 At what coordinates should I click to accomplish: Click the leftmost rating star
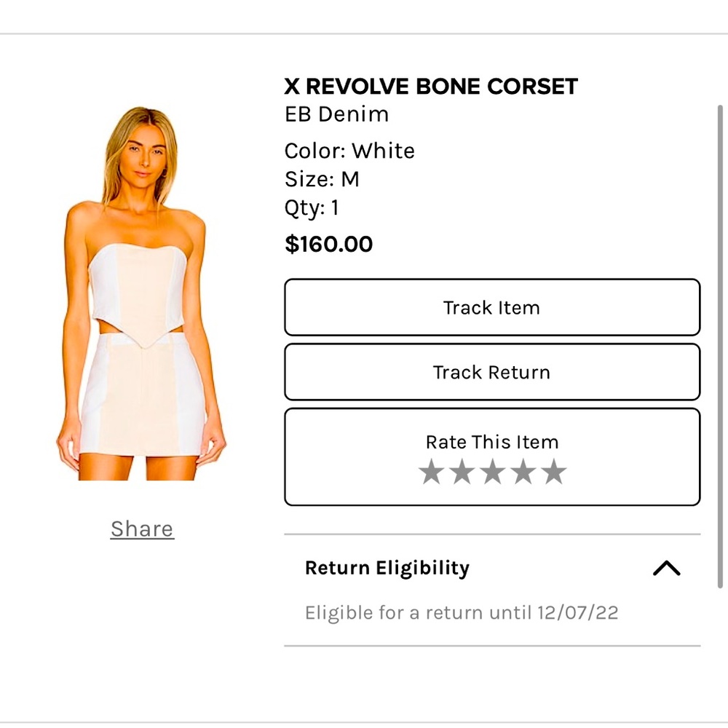431,471
